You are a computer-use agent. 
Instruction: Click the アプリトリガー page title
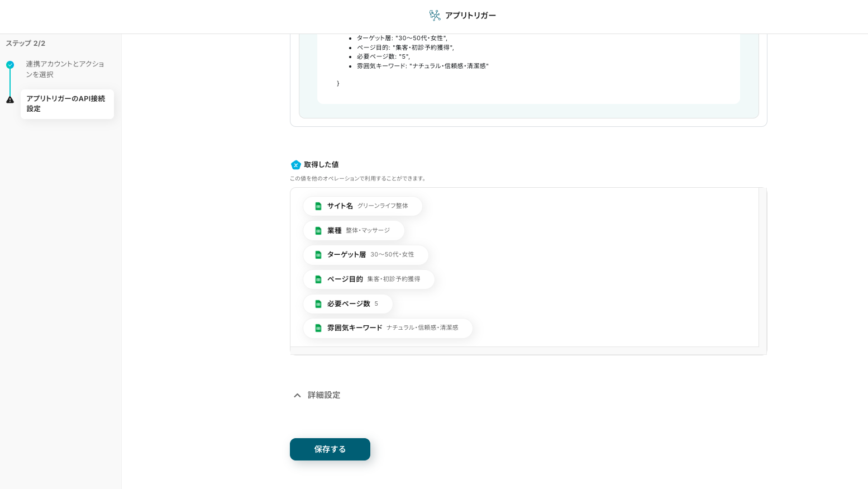(470, 16)
